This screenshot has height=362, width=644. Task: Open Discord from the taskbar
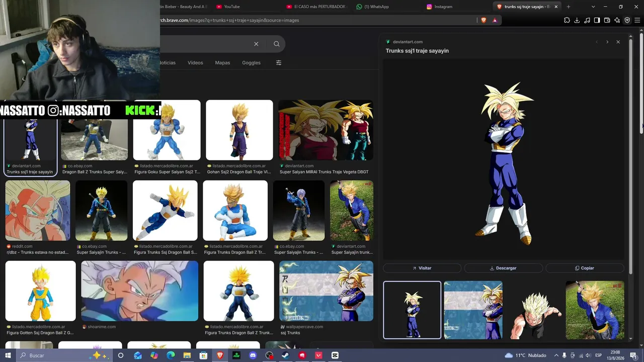coord(253,355)
